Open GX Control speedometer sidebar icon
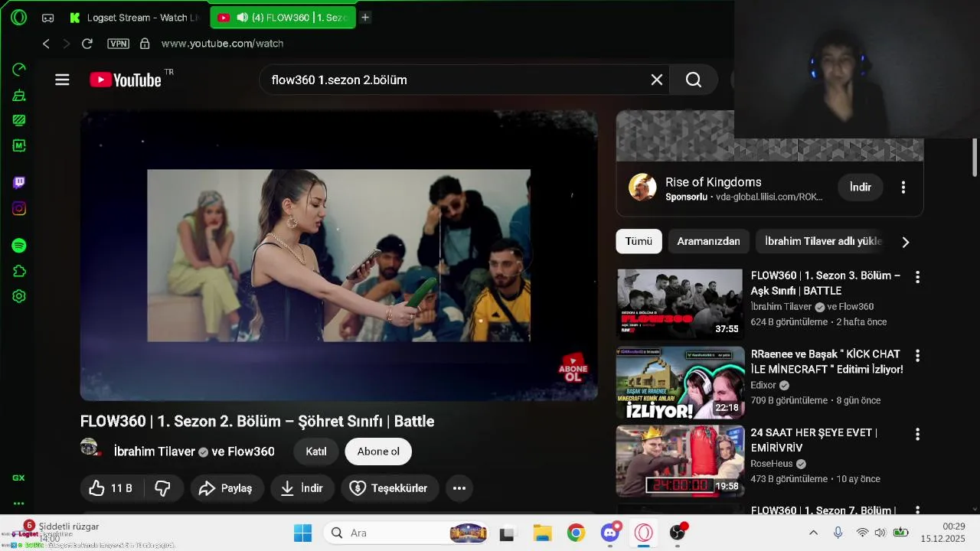Screen dimensions: 980x551 pyautogui.click(x=19, y=70)
